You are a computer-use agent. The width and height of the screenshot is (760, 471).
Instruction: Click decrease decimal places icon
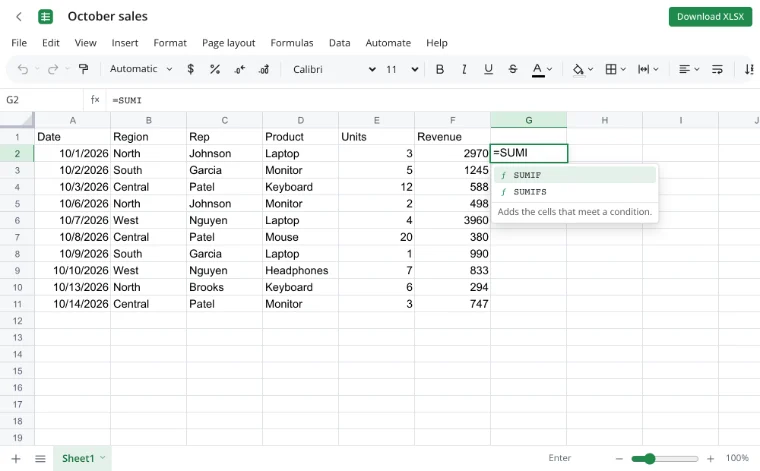tap(239, 69)
